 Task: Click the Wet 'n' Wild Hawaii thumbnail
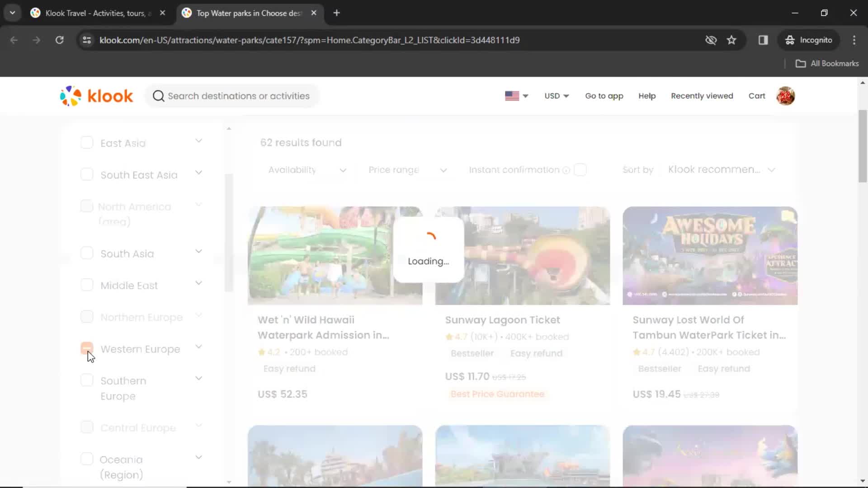tap(335, 256)
